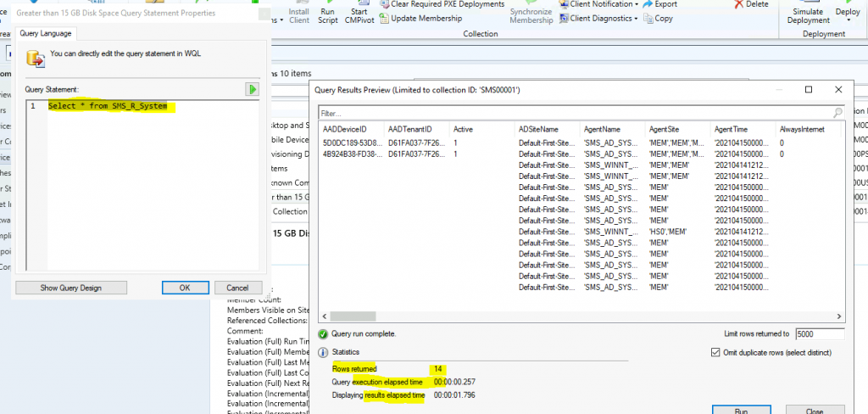Click the Limit rows returned to field
Image resolution: width=868 pixels, height=414 pixels.
(x=819, y=334)
